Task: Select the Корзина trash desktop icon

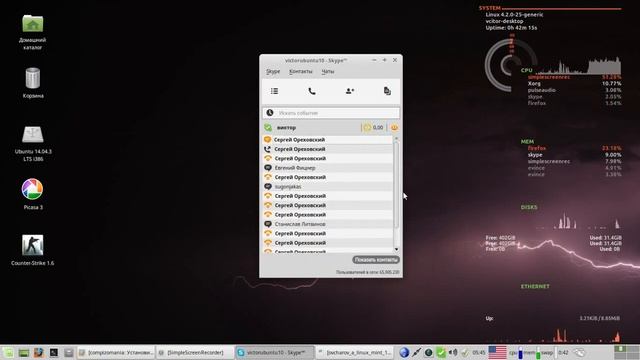Action: (33, 83)
